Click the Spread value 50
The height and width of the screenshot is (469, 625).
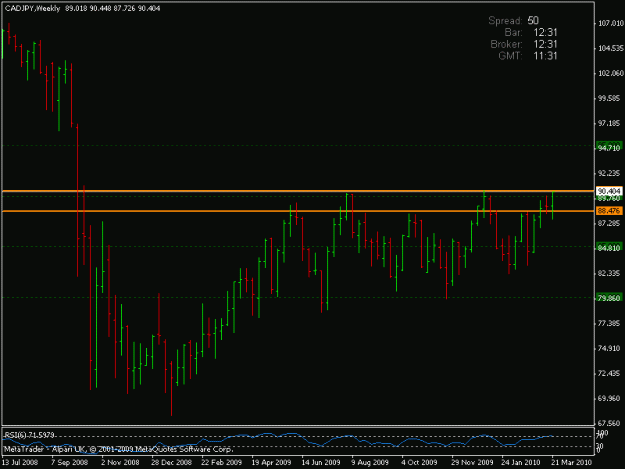(x=533, y=21)
